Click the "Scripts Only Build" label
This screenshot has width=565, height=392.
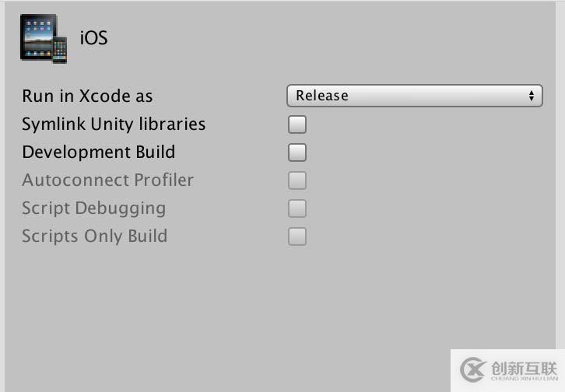coord(94,236)
